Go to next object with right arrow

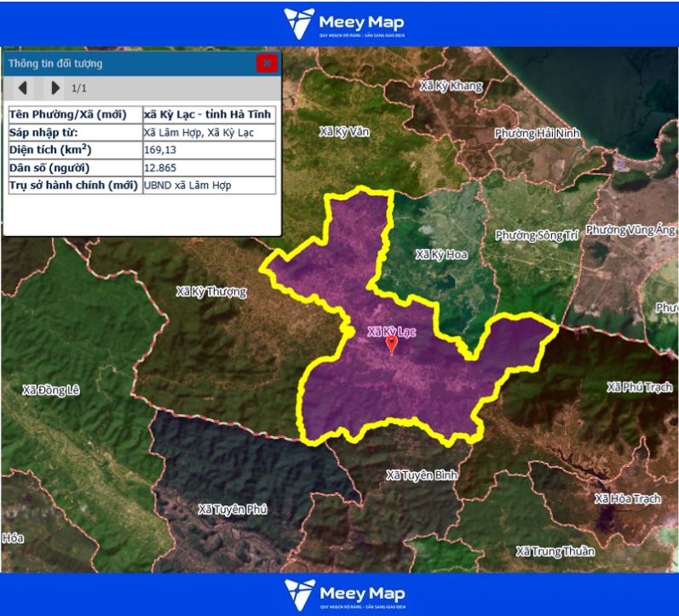click(x=55, y=88)
